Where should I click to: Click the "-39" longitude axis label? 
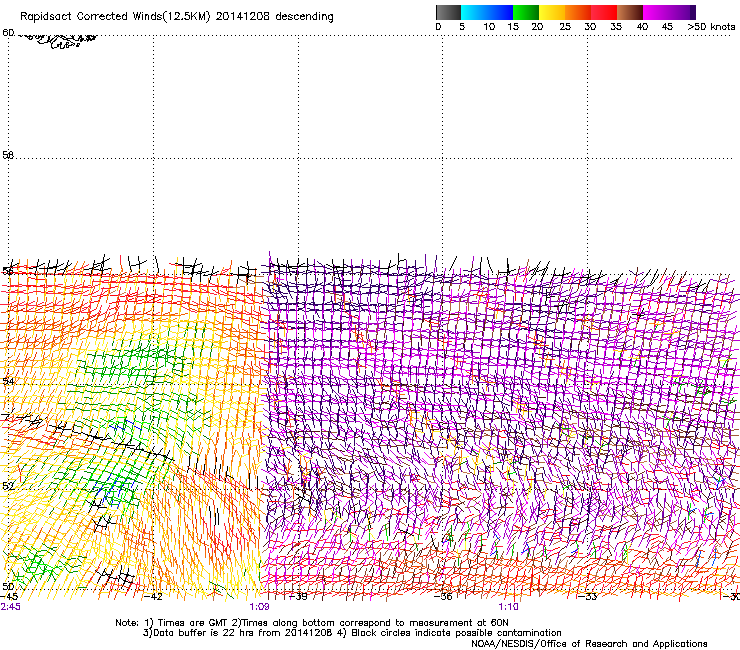pyautogui.click(x=298, y=597)
